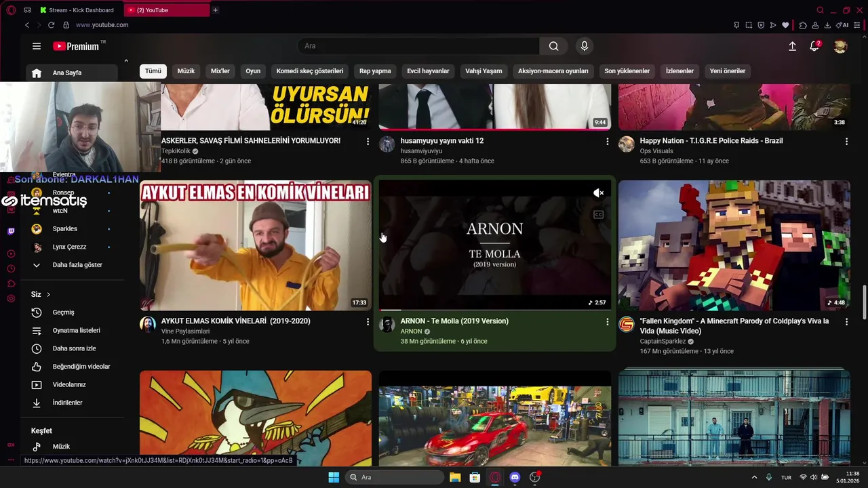Open the TepkiKolik channel link

(176, 151)
